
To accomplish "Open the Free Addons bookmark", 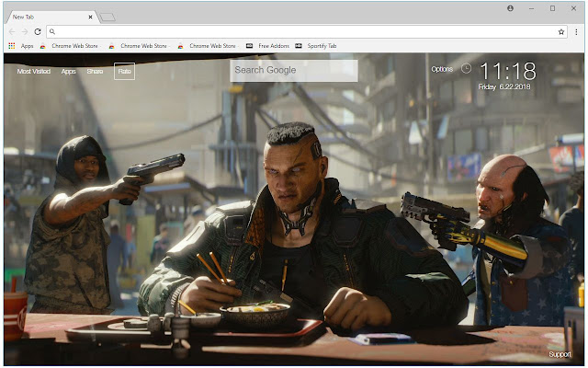I will [267, 46].
